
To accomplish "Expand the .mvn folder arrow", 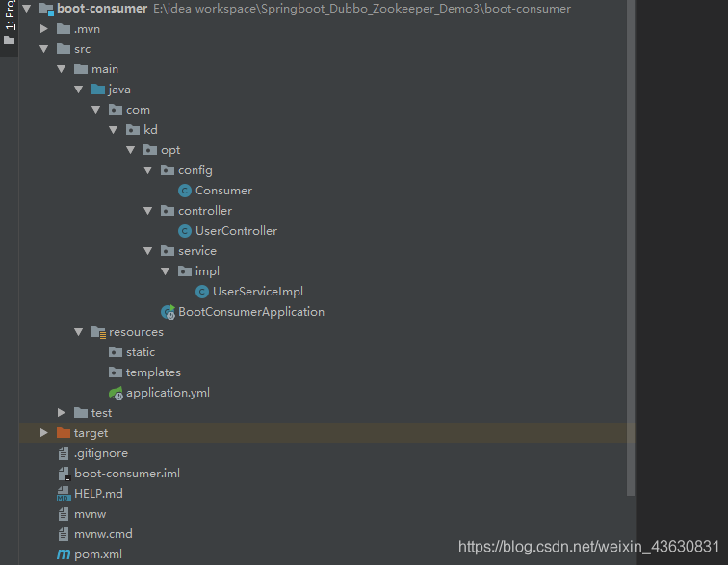I will click(x=44, y=29).
